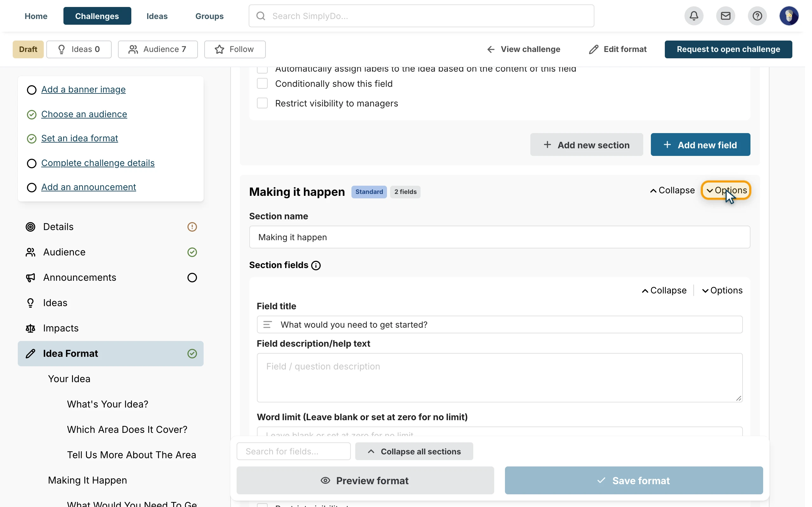Click the Section name input field
Viewport: 812px width, 507px height.
point(499,237)
